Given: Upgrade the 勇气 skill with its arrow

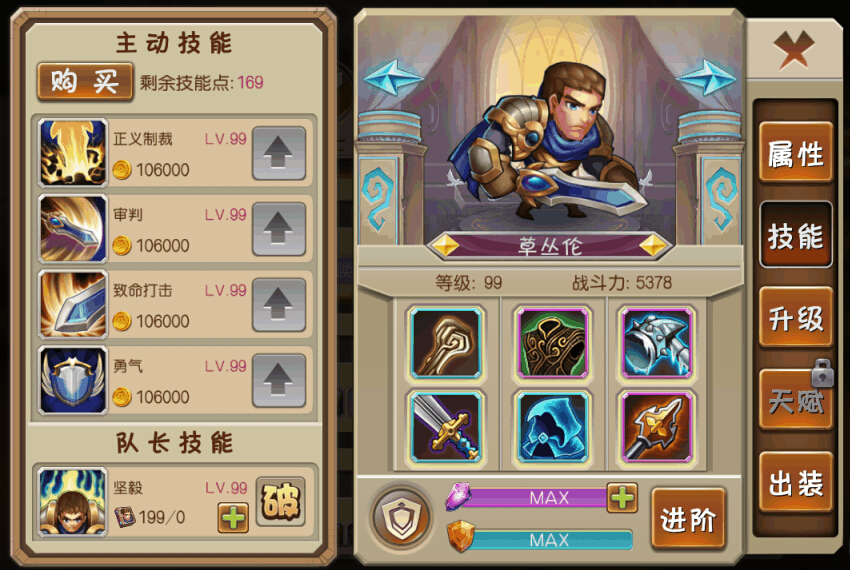Looking at the screenshot, I should click(279, 381).
